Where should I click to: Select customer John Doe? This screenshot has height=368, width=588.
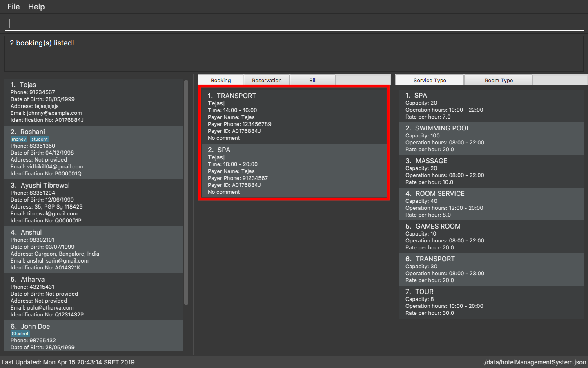[x=94, y=336]
